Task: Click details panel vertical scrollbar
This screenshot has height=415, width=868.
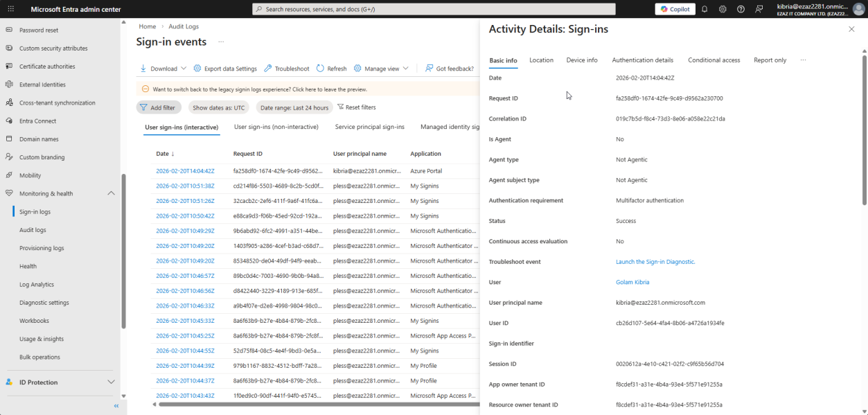Action: click(864, 129)
